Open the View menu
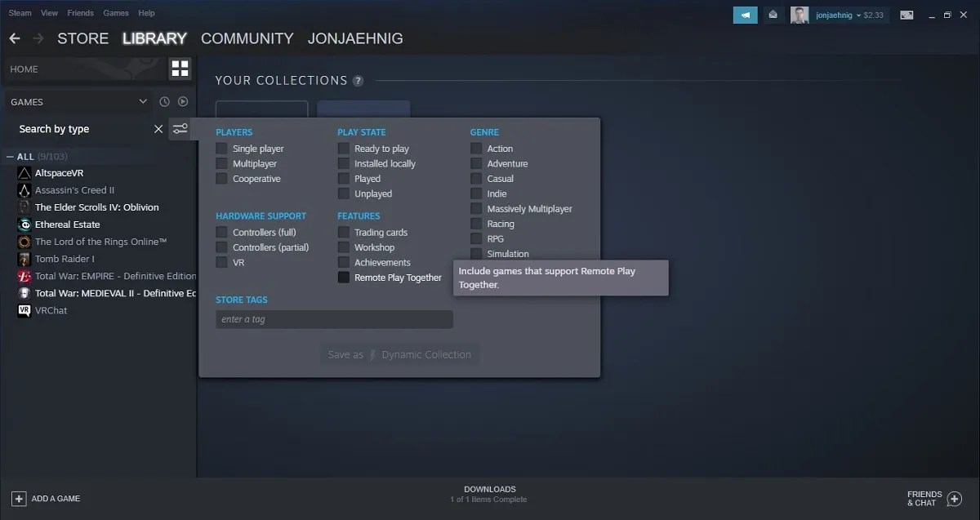The width and height of the screenshot is (980, 520). click(49, 12)
